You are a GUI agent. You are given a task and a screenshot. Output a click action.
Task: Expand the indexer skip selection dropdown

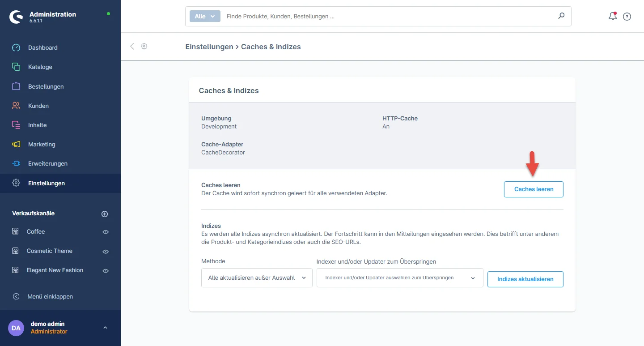[399, 278]
